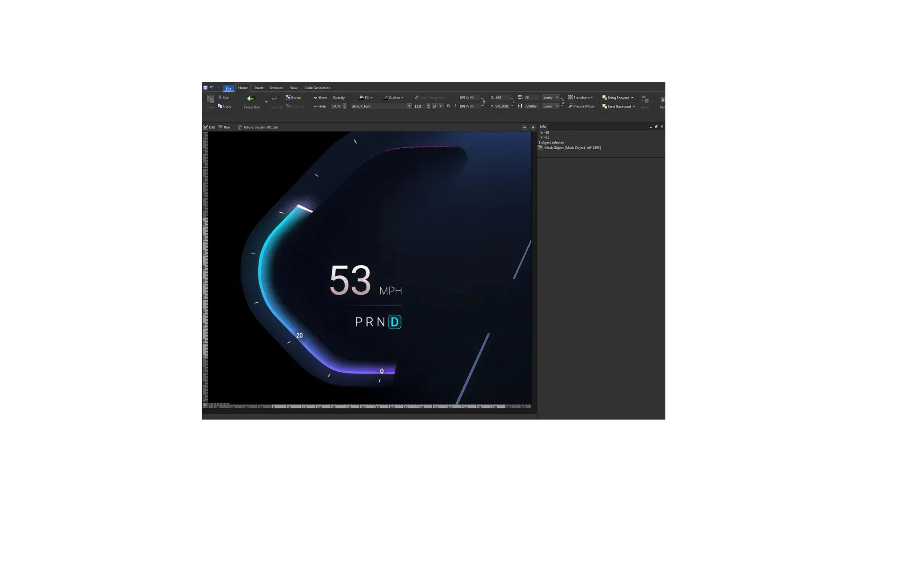The image size is (924, 580).
Task: Click the Cut scissors icon
Action: pyautogui.click(x=220, y=97)
